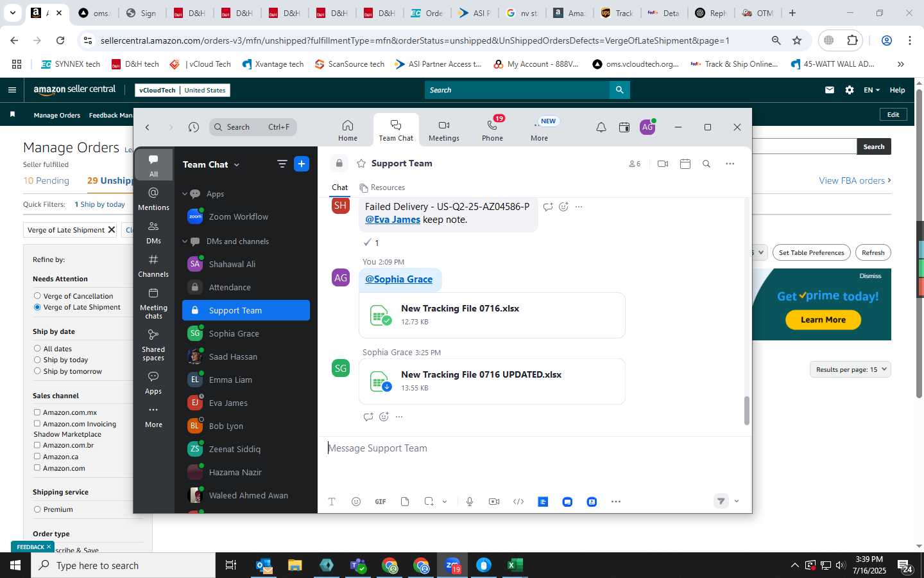Open Zoom Home tab
Viewport: 924px width, 578px height.
pyautogui.click(x=347, y=130)
